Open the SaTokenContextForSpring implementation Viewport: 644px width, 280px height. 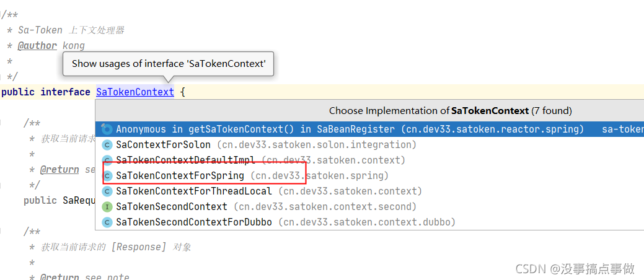click(x=369, y=176)
